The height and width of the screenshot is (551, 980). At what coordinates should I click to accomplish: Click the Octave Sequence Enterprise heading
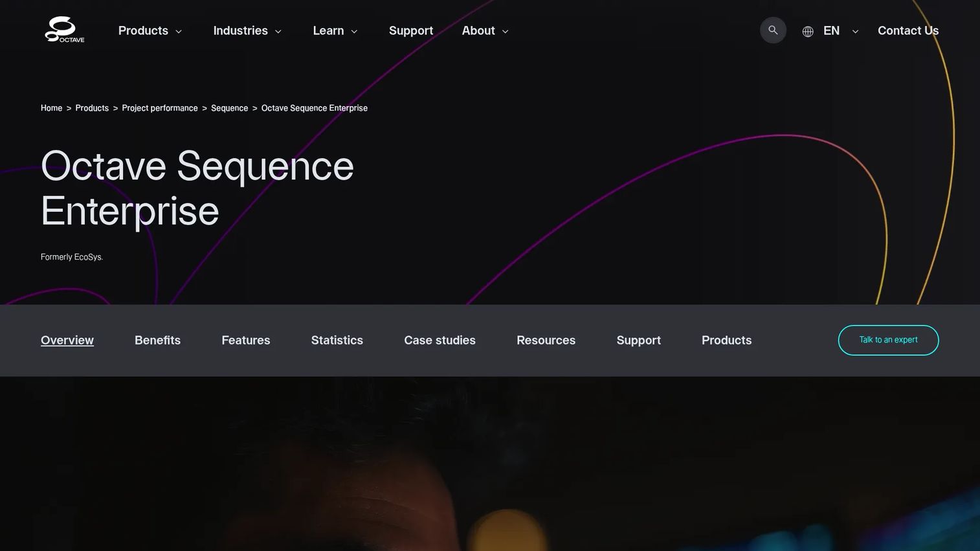click(197, 188)
